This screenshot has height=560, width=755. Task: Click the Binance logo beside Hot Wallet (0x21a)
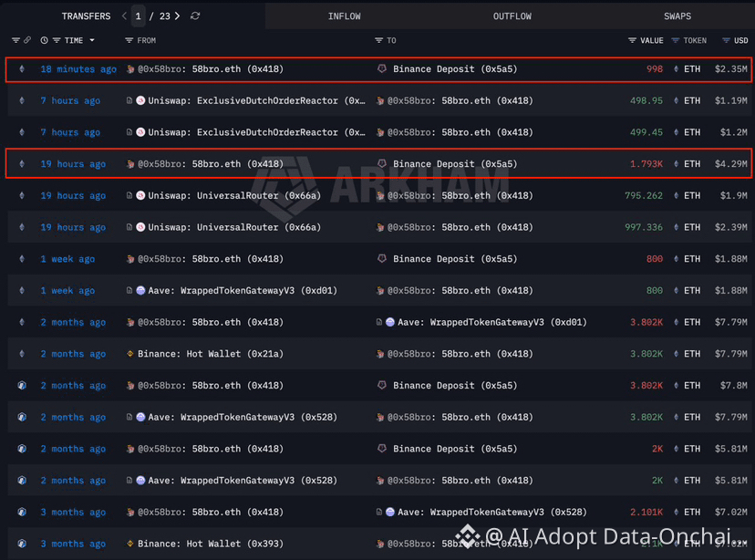(129, 354)
